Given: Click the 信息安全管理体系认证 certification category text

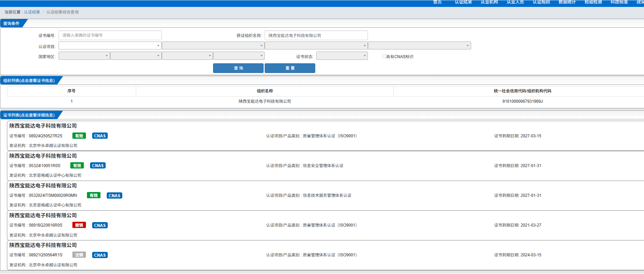Looking at the screenshot, I should coord(323,166).
